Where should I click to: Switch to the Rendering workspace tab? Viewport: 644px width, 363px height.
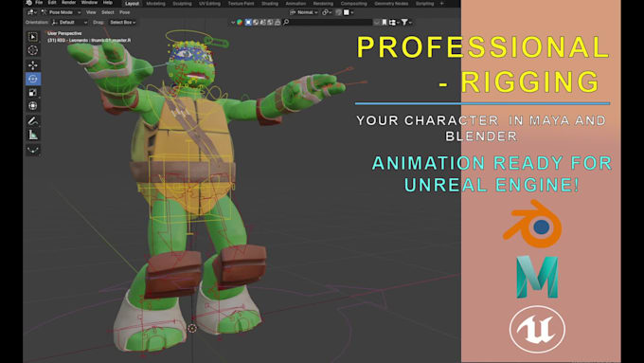(323, 3)
